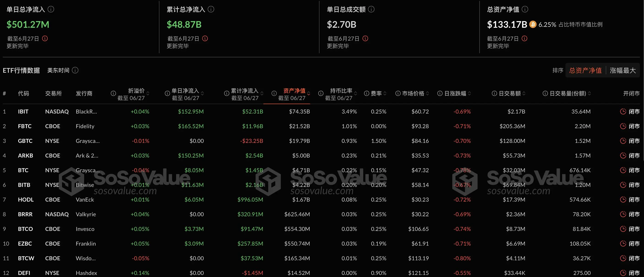Click the sort chevron on 累计净流入 column

coord(262,93)
